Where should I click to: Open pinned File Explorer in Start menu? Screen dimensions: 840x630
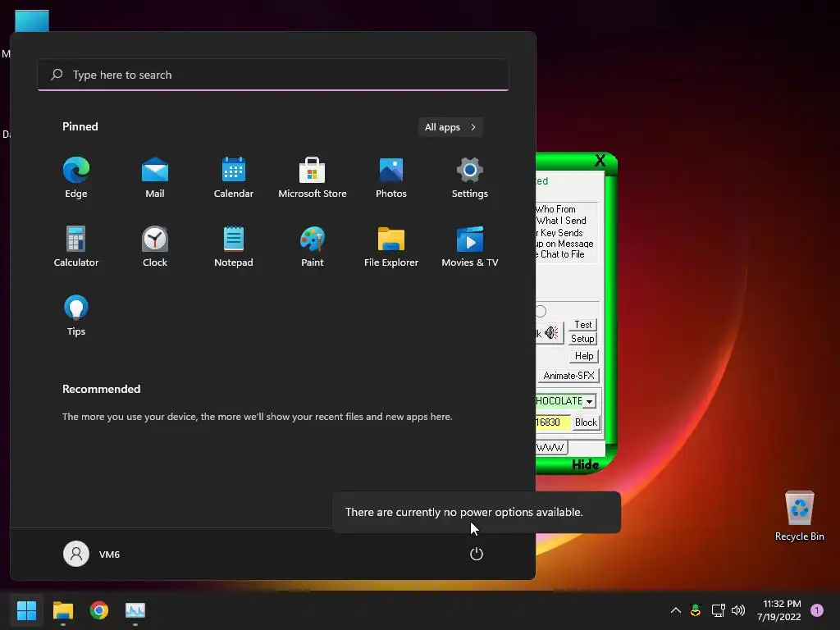coord(391,246)
